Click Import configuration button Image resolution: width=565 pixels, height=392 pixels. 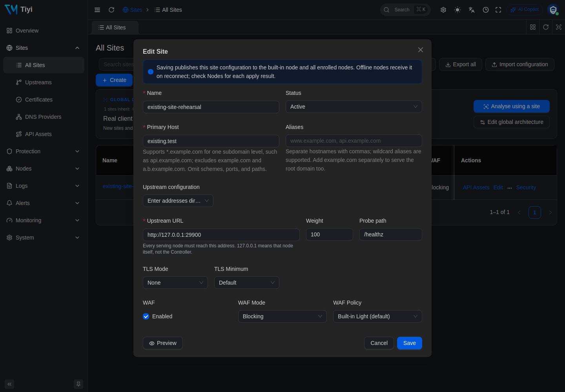tap(519, 64)
